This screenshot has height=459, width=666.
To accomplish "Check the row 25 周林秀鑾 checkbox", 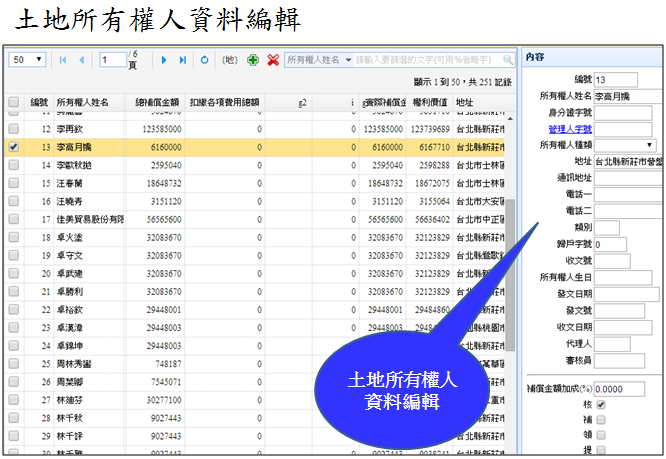I will 14,364.
